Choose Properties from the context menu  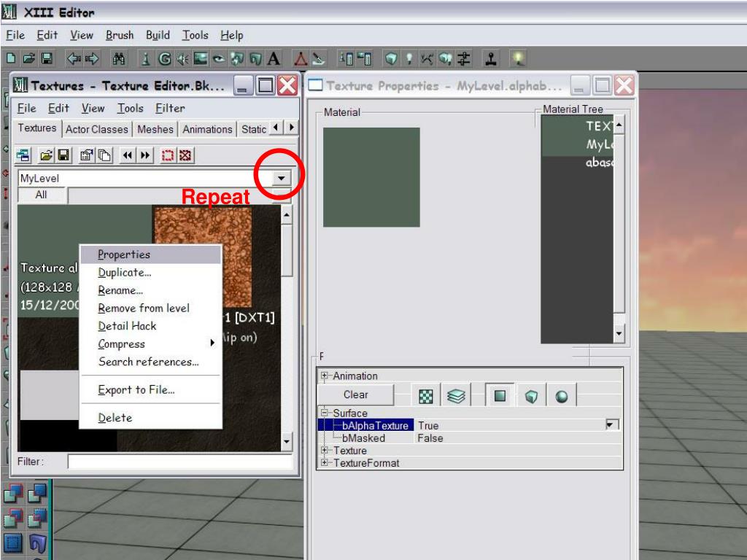click(150, 254)
